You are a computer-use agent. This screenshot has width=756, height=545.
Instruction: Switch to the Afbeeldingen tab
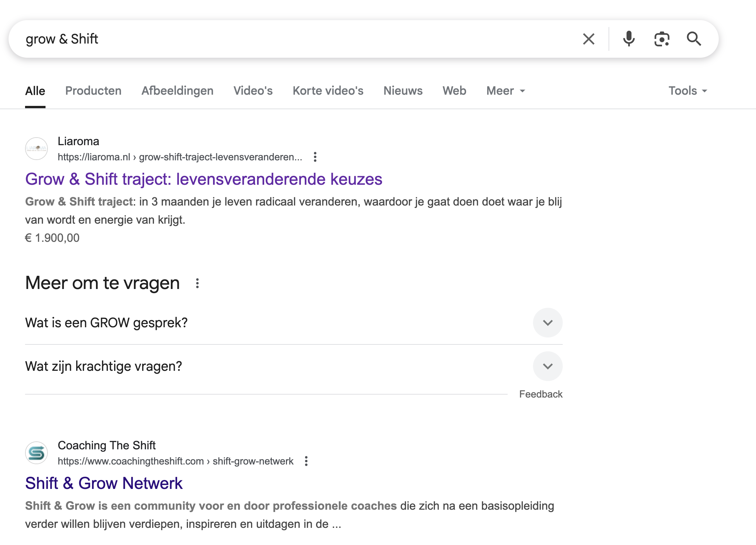[x=177, y=91]
